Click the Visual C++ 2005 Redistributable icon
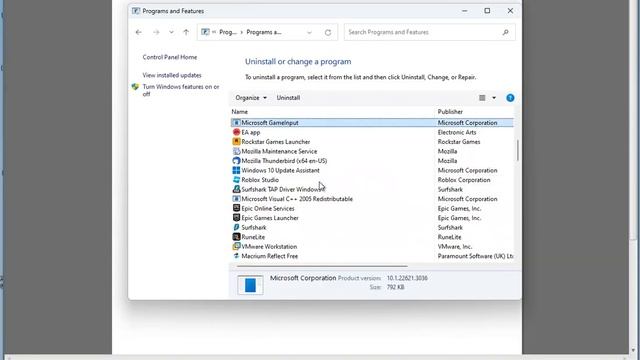The image size is (640, 360). (236, 199)
